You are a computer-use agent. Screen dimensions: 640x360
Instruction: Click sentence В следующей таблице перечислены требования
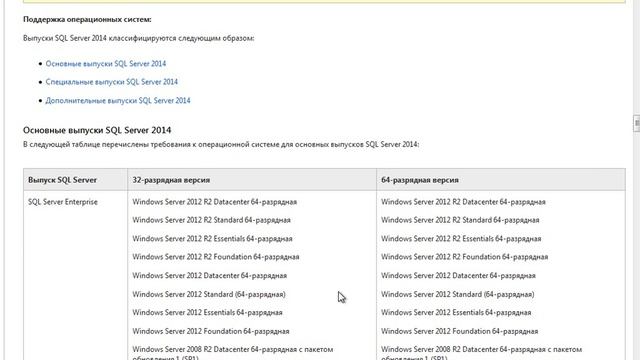click(221, 144)
